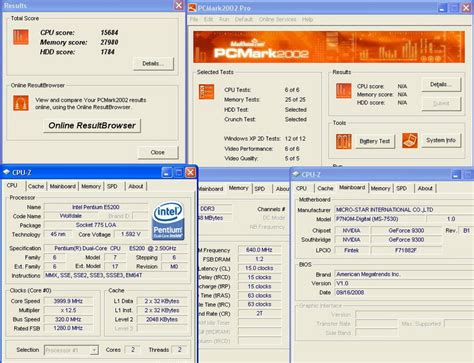Click the Online ResultBrowser orange icon
Viewport: 474px width, 363px height.
(x=21, y=103)
